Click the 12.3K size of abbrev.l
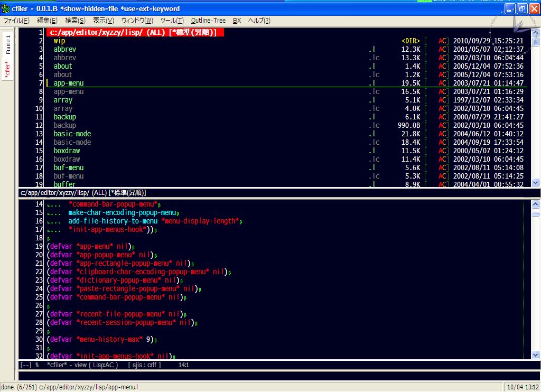The width and height of the screenshot is (541, 392). click(x=411, y=49)
